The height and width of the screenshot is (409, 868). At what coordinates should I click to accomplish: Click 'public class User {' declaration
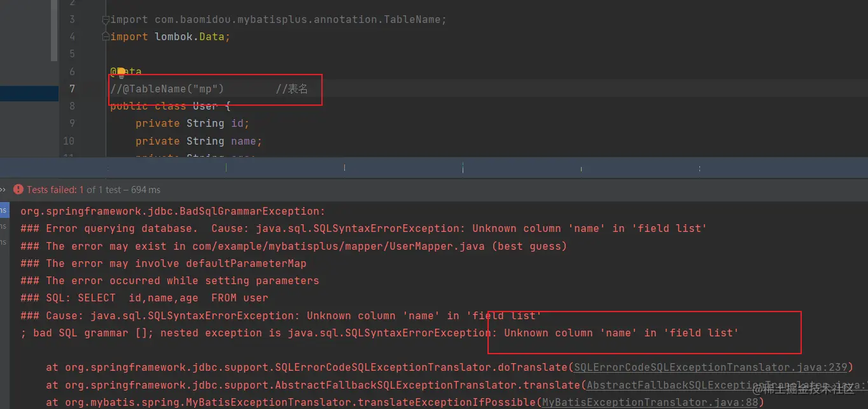point(170,106)
